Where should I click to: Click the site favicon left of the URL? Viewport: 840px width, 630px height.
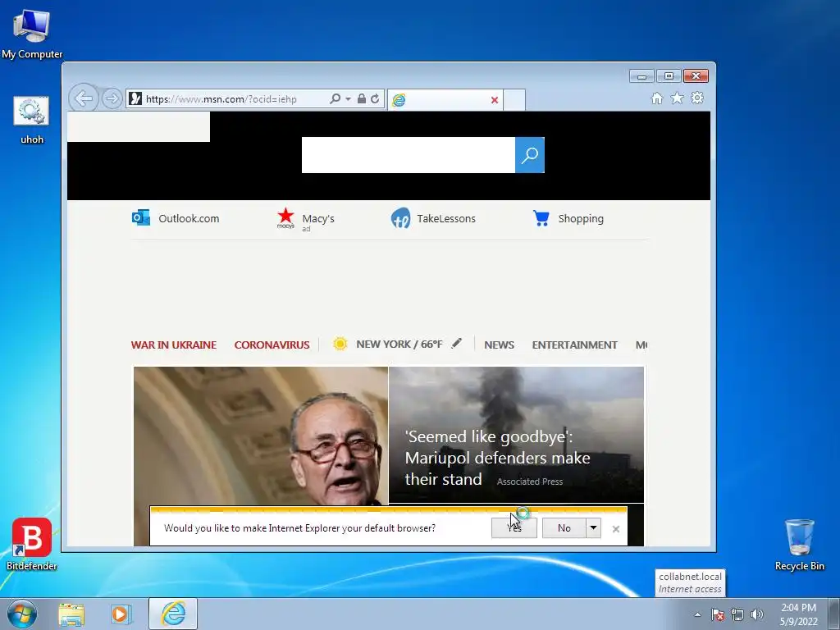[x=135, y=98]
